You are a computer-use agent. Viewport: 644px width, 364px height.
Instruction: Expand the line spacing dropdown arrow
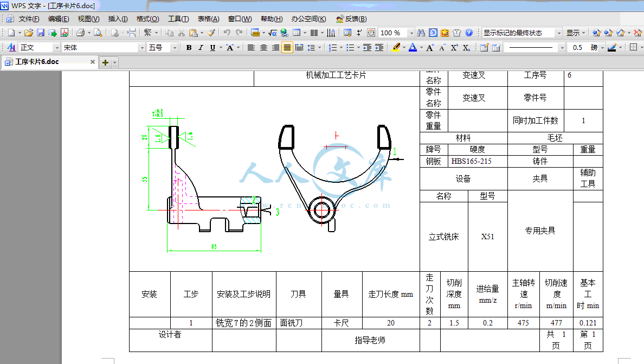coord(319,48)
